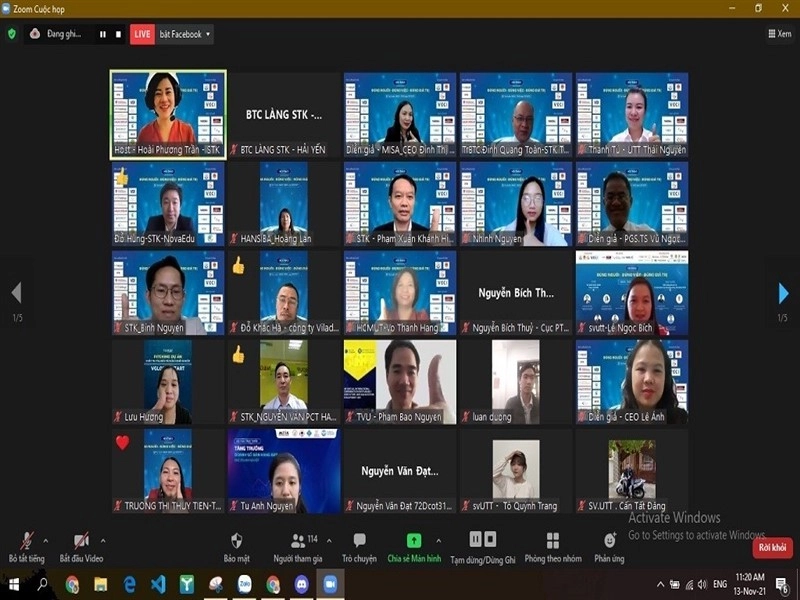
Task: Click the red Rời khỏi leave button
Action: 772,548
